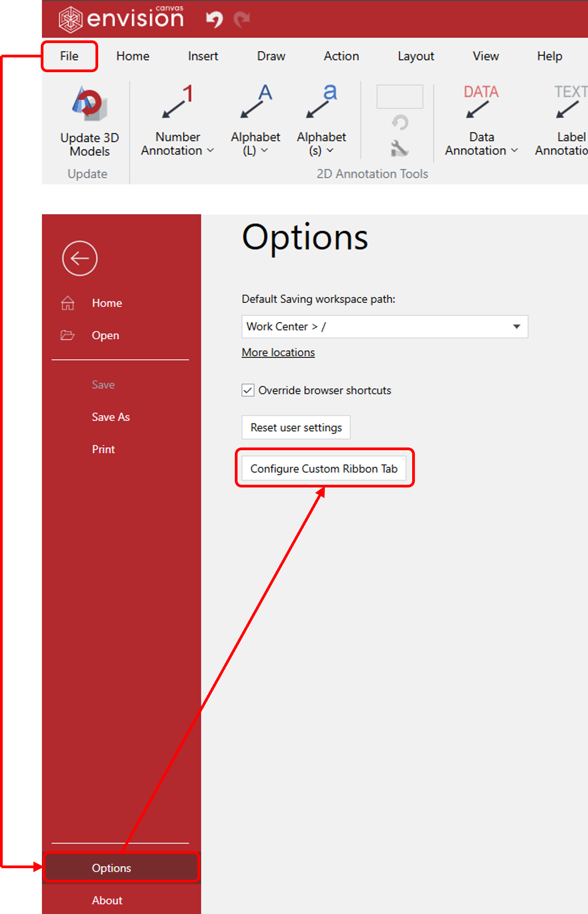
Task: Click the envision canvas logo
Action: 121,18
